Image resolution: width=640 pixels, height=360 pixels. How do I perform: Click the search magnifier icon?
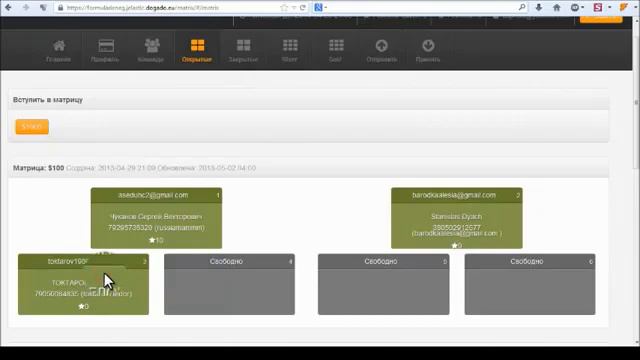[x=522, y=7]
